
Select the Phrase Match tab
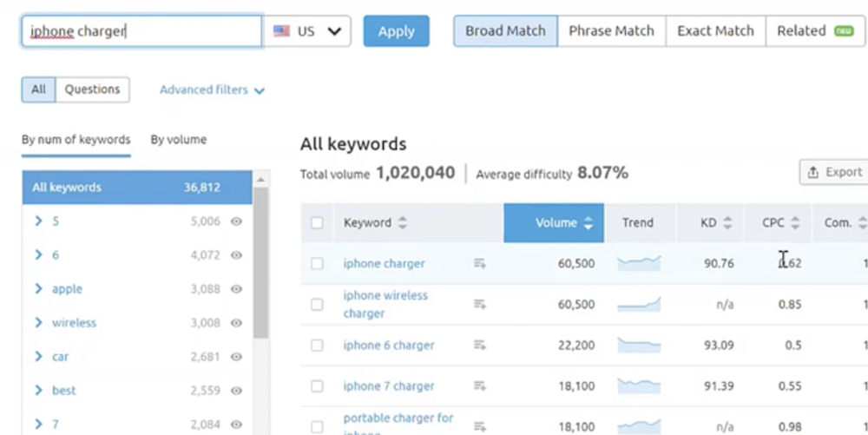[x=612, y=31]
